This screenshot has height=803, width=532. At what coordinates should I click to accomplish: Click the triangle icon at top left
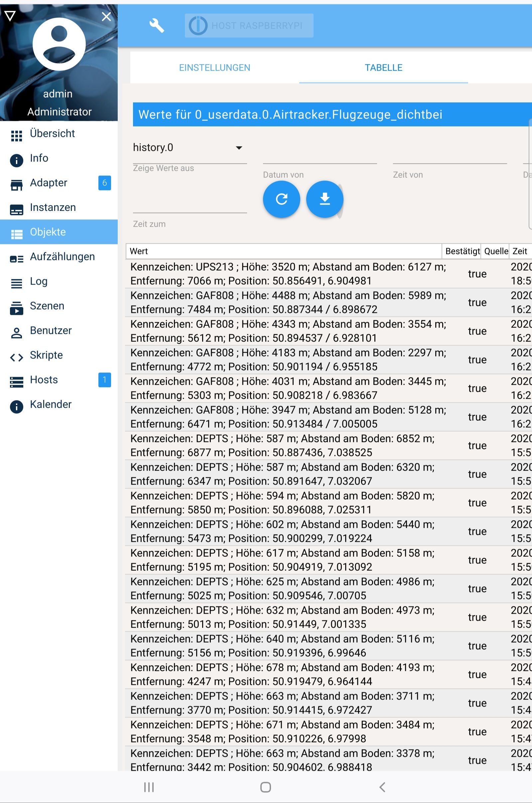click(x=10, y=16)
